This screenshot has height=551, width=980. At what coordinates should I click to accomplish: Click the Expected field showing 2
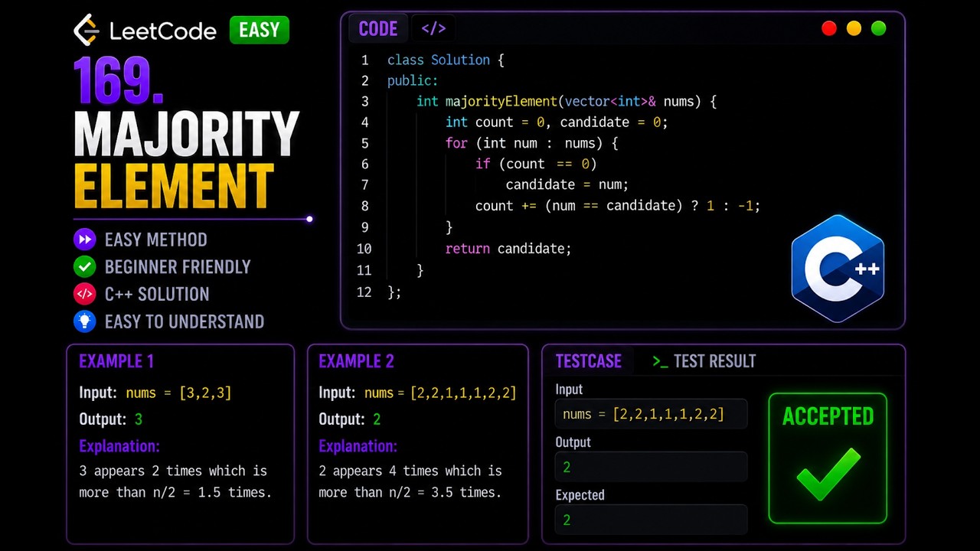(x=652, y=520)
